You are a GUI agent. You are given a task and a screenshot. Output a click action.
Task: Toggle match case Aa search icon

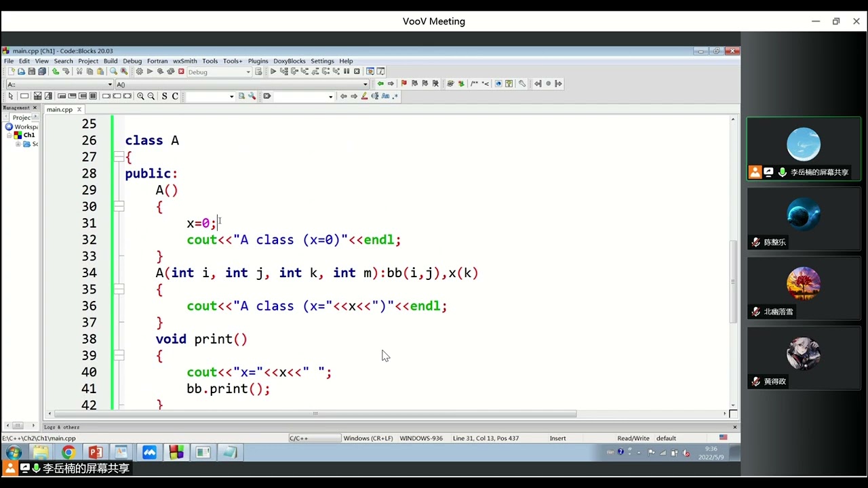coord(385,96)
